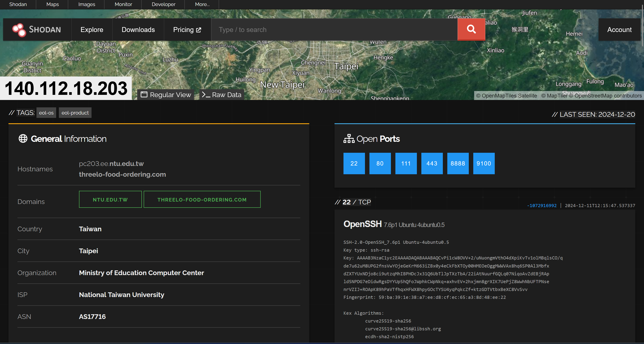Open the Shodan top-bar menu item

click(x=18, y=4)
